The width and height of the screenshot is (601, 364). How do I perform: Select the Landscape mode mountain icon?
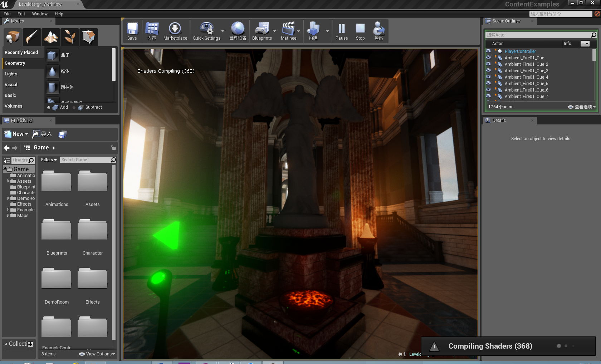pos(50,37)
